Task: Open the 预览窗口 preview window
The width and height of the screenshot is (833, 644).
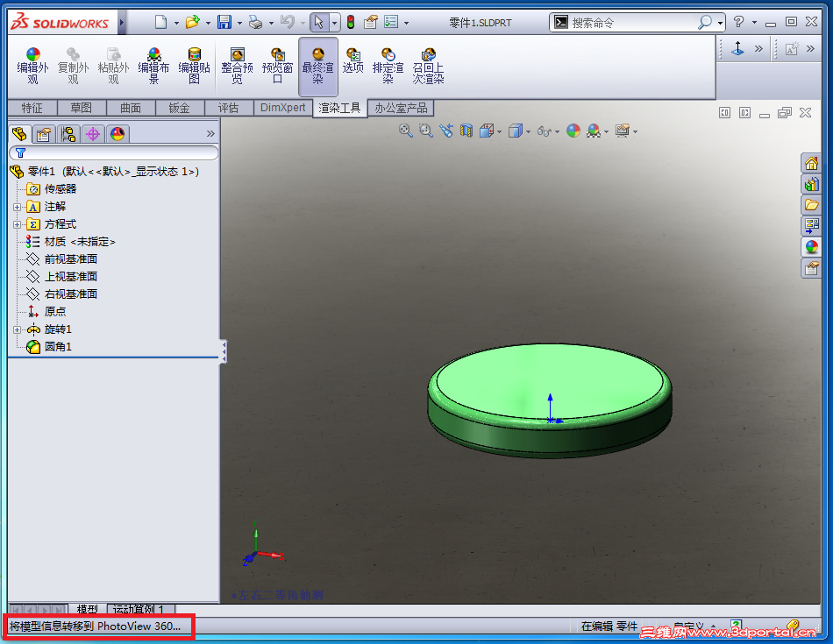Action: pos(277,66)
